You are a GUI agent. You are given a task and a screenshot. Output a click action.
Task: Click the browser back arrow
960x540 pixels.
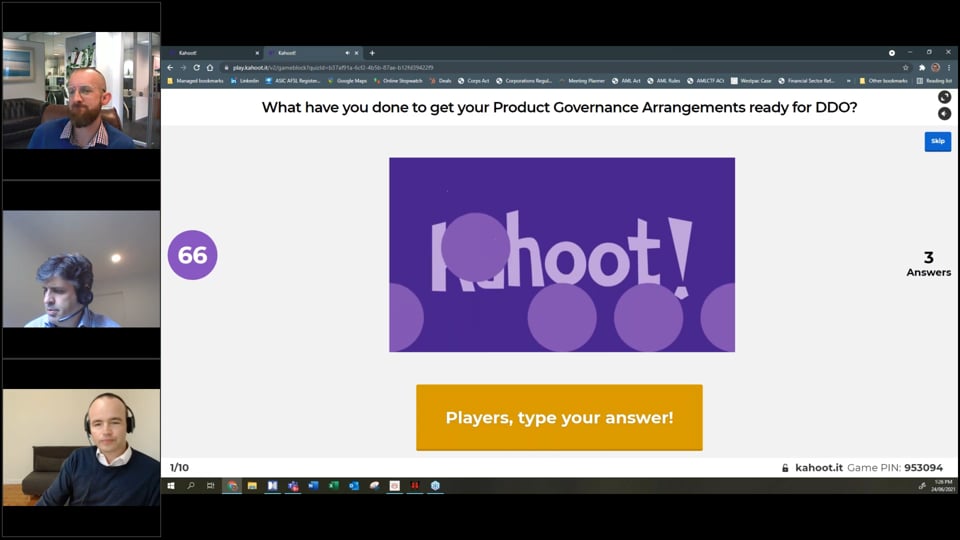tap(170, 67)
